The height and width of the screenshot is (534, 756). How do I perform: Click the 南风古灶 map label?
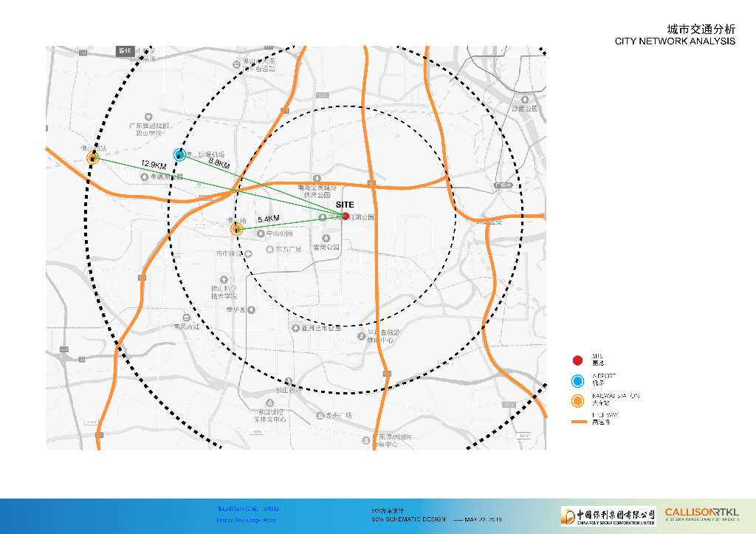pos(187,326)
